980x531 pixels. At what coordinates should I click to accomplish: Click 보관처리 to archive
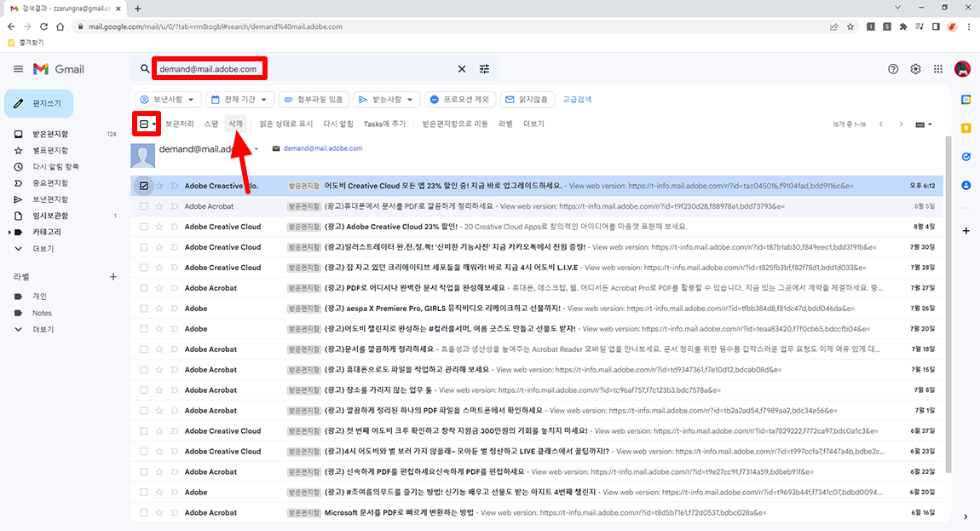click(179, 124)
